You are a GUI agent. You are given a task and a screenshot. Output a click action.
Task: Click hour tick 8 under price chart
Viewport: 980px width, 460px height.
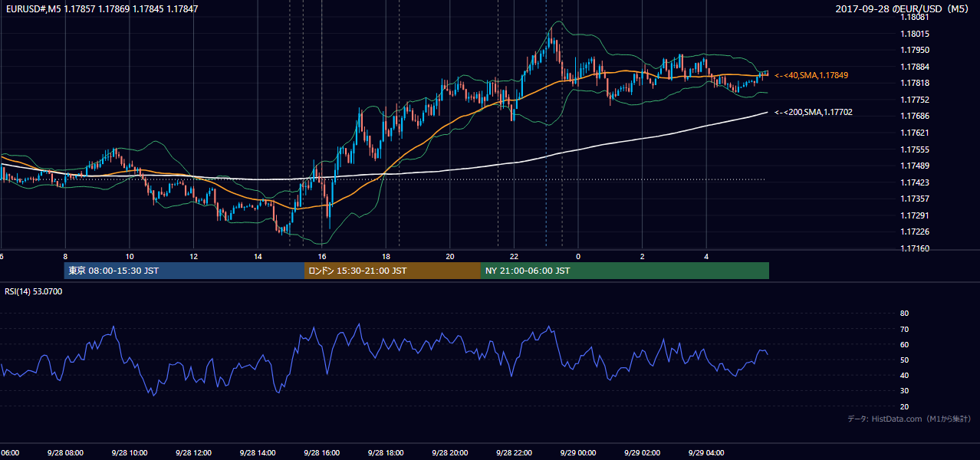pyautogui.click(x=65, y=256)
